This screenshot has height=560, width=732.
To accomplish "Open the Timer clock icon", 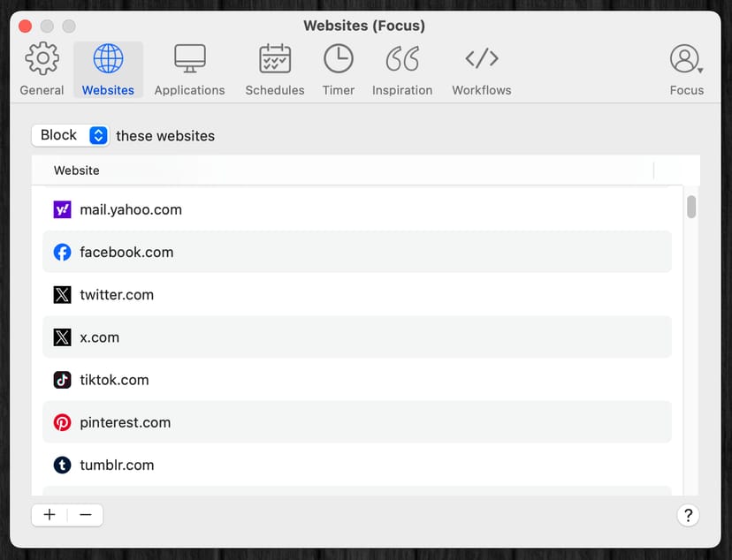I will click(338, 60).
